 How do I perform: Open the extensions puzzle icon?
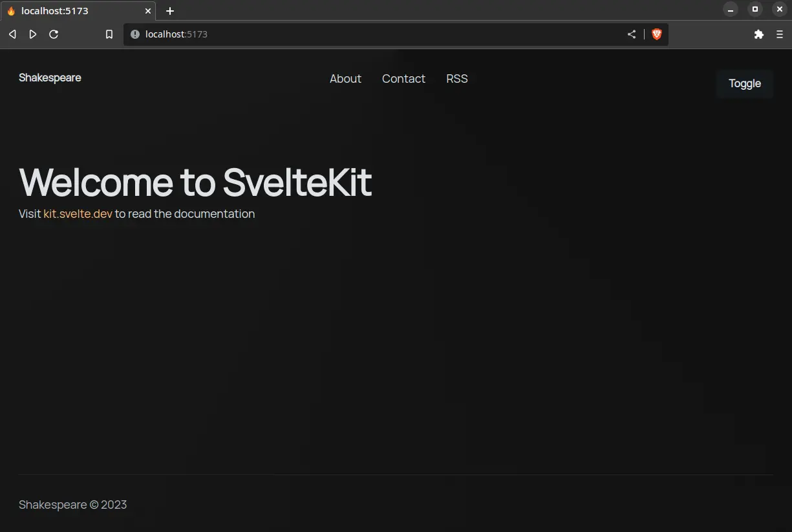pos(759,34)
